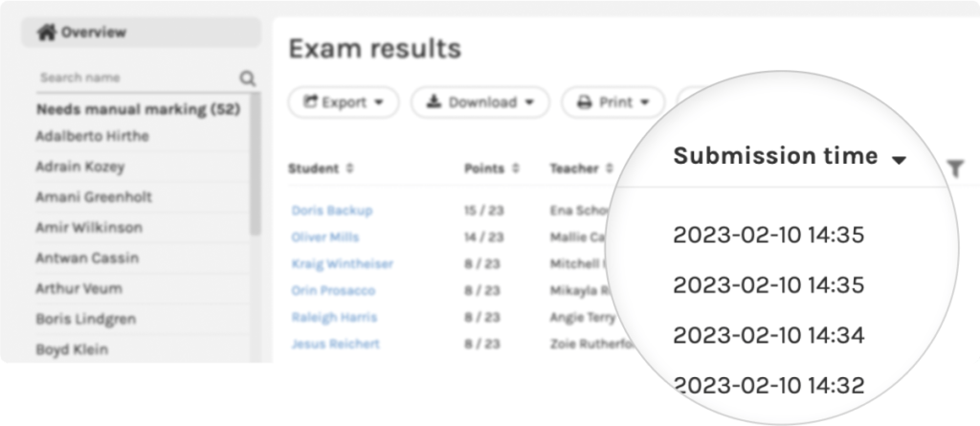980x426 pixels.
Task: Sort by Submission time arrow
Action: pos(899,161)
